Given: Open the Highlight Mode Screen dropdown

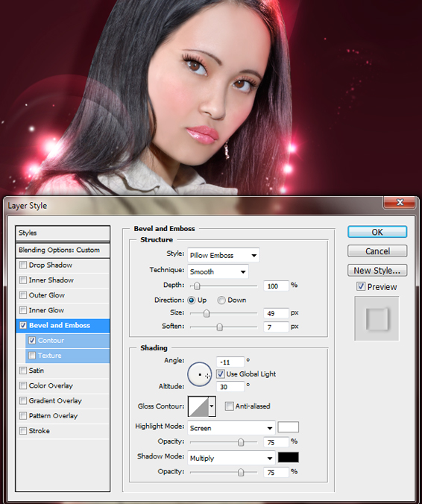Looking at the screenshot, I should [x=231, y=428].
